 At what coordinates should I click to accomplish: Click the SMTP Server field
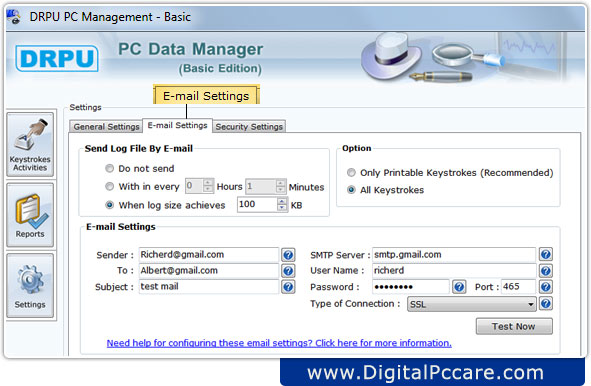[454, 255]
